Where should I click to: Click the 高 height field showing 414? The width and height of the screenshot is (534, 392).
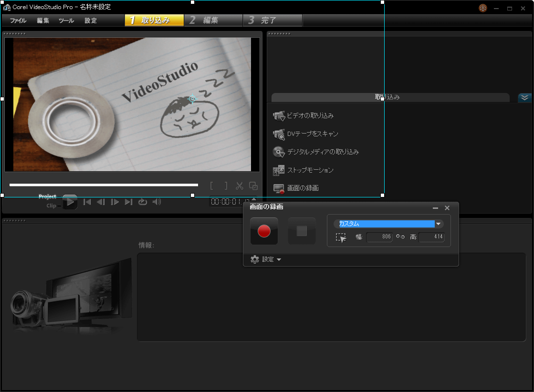pyautogui.click(x=431, y=237)
